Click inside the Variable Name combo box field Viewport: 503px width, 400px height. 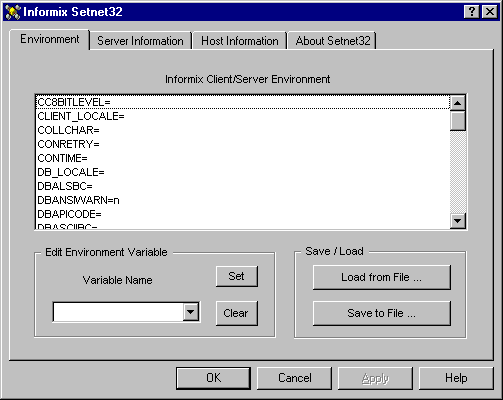118,312
